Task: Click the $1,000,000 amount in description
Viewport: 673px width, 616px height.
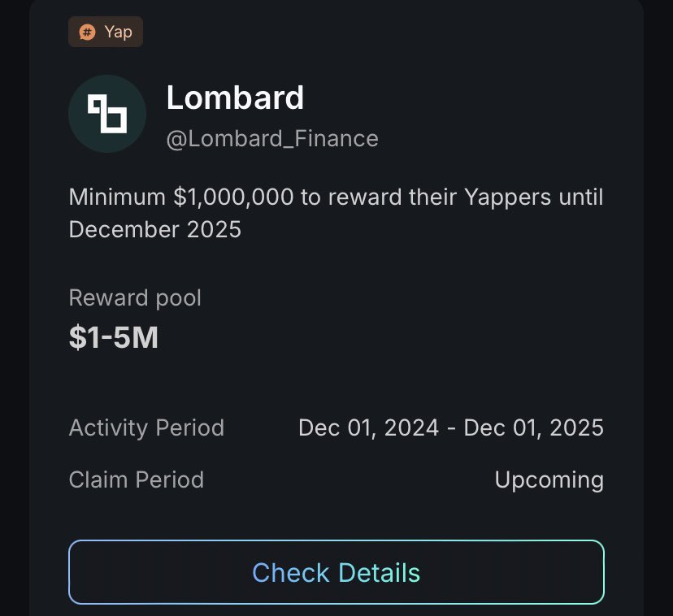Action: point(233,197)
